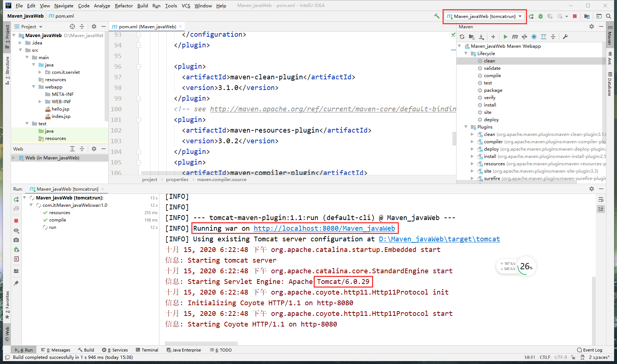The height and width of the screenshot is (364, 617).
Task: Close the Maven_javaWeb [tomcat:run] run tab
Action: [103, 189]
